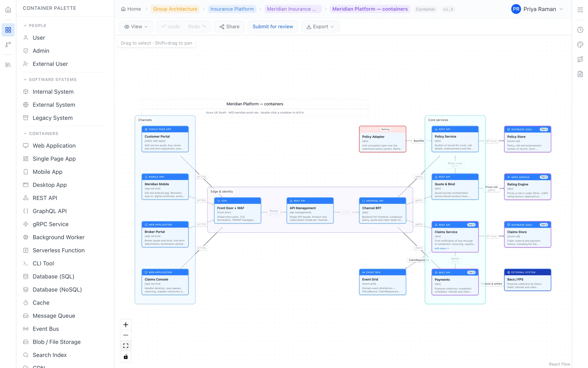Select the Rating Engine node
Image resolution: width=588 pixels, height=368 pixels.
point(527,187)
